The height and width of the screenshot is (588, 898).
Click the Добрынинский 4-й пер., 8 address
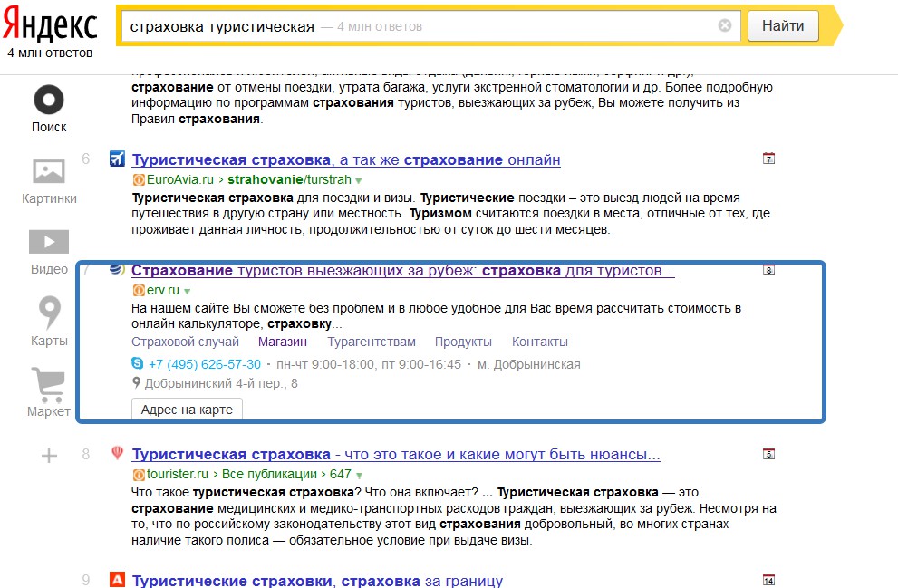pos(221,383)
